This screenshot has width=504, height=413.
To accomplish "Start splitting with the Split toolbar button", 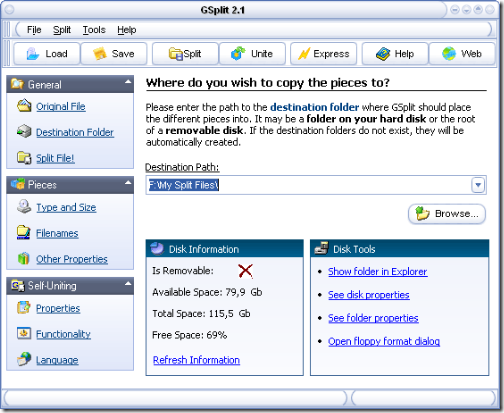I will click(185, 54).
